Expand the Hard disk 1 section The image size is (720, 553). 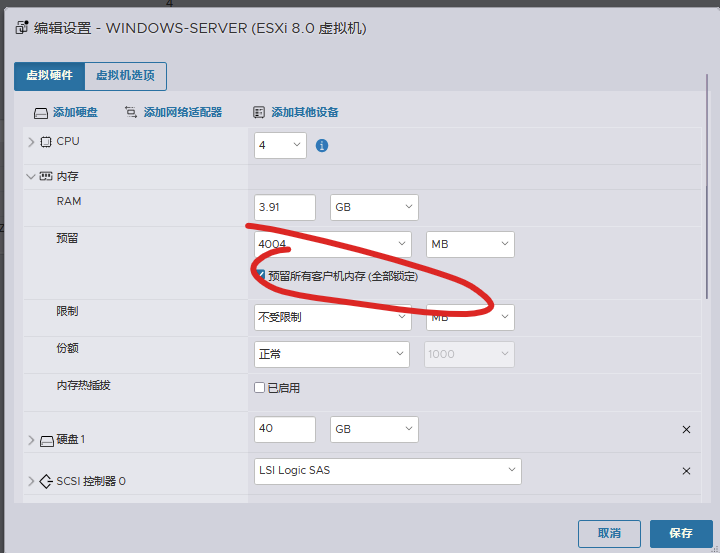click(x=30, y=440)
